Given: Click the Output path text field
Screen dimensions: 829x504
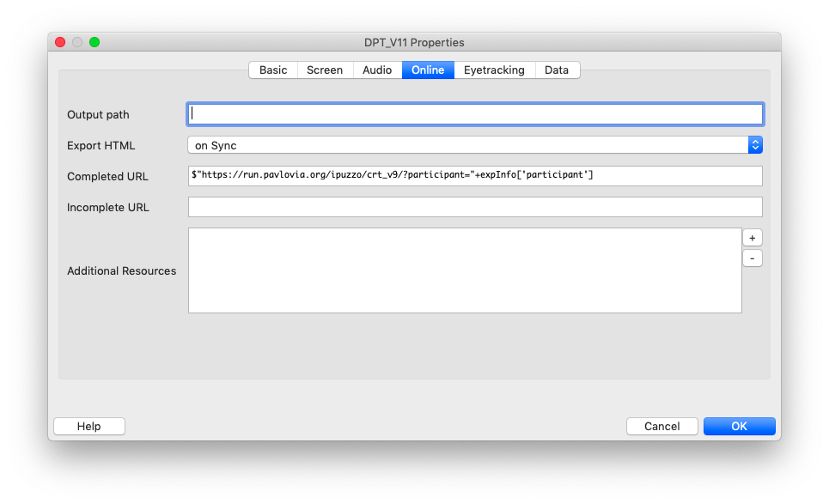Looking at the screenshot, I should click(475, 114).
